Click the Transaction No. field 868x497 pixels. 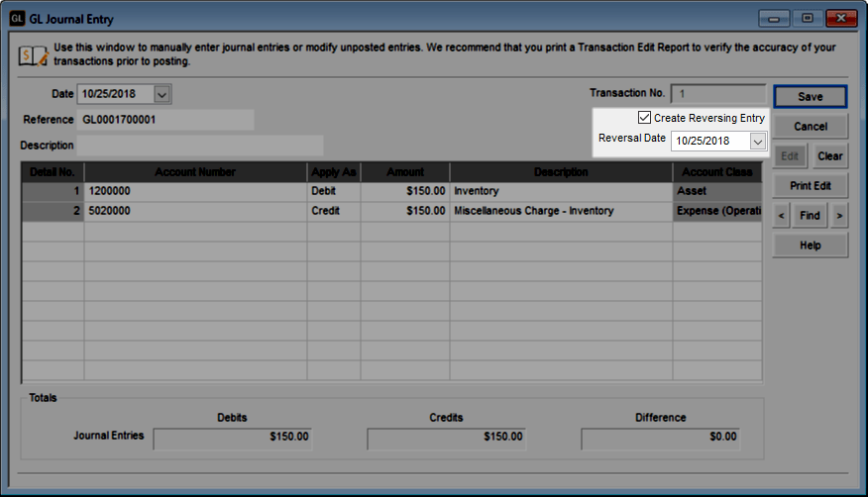pyautogui.click(x=718, y=94)
